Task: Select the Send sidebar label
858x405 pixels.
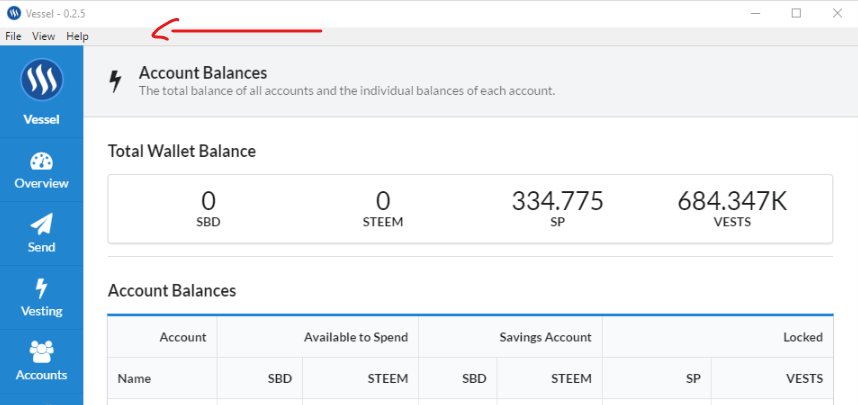Action: point(42,247)
